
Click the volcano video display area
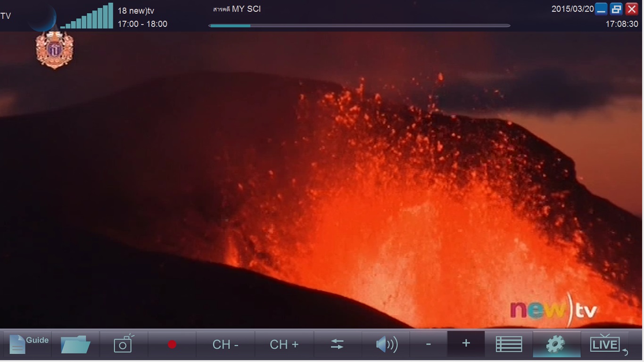coord(322,180)
